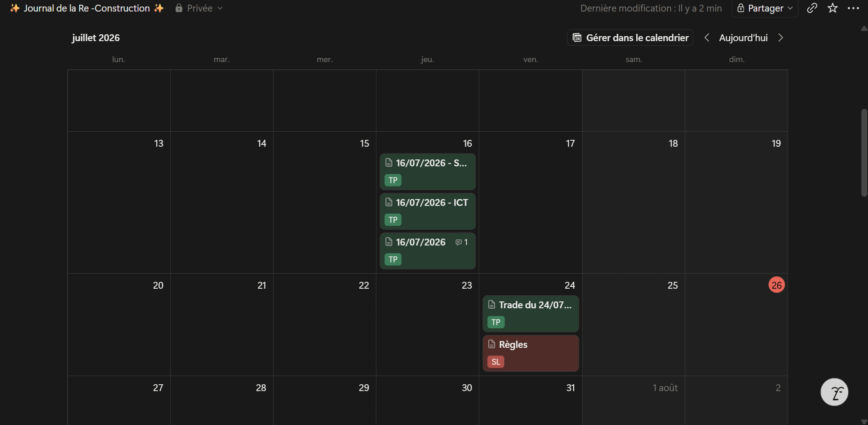Click the page icon of the 16/07/2026 - ICT entry
The width and height of the screenshot is (868, 425).
389,202
